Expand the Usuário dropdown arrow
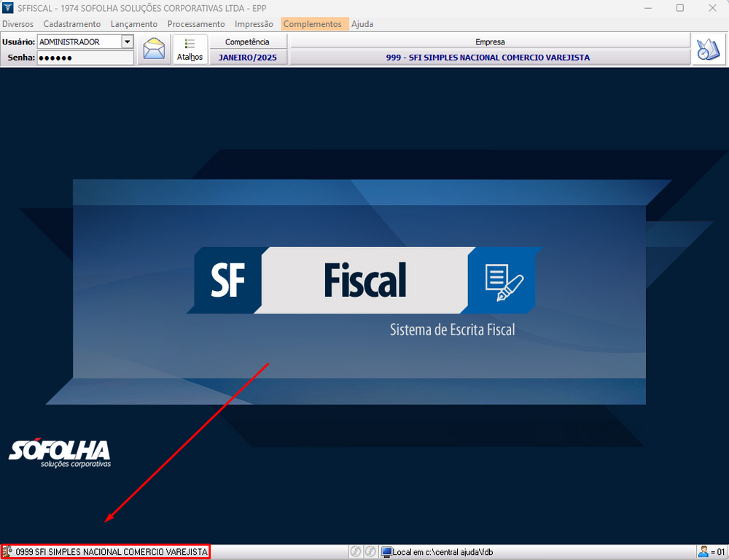The height and width of the screenshot is (560, 729). pos(128,42)
